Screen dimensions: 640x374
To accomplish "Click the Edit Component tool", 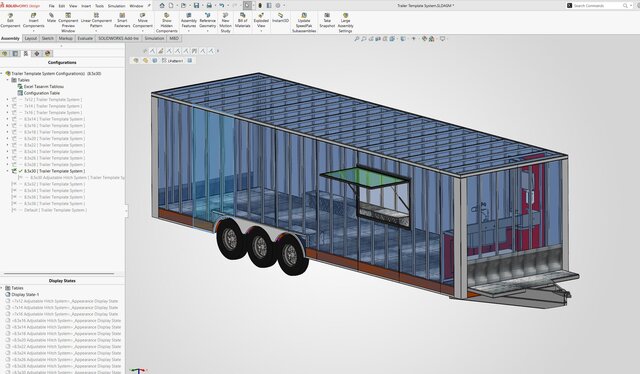I will coord(10,20).
